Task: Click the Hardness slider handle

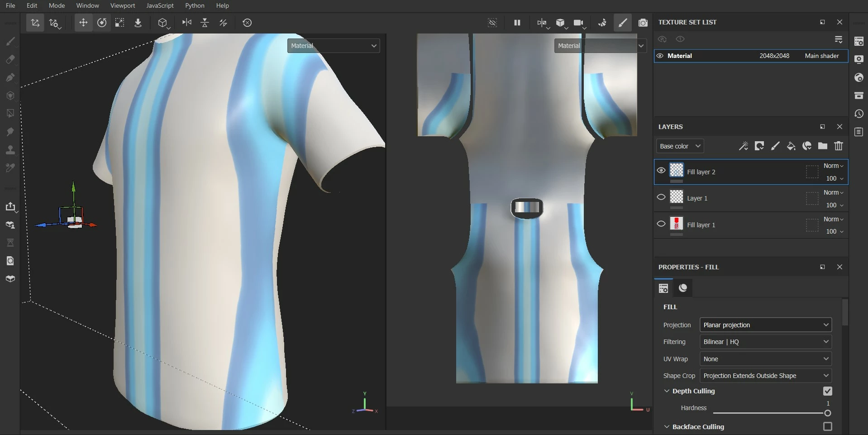Action: (828, 413)
